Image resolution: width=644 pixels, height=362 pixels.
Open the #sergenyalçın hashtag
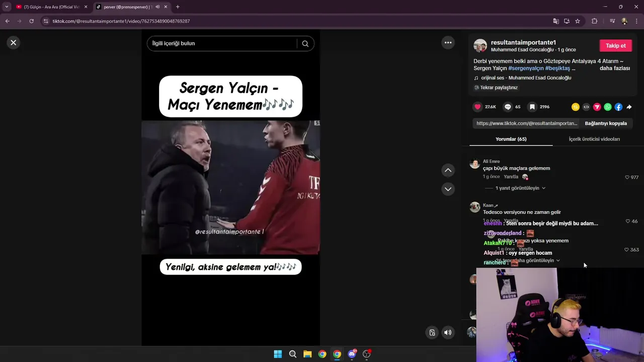point(526,68)
